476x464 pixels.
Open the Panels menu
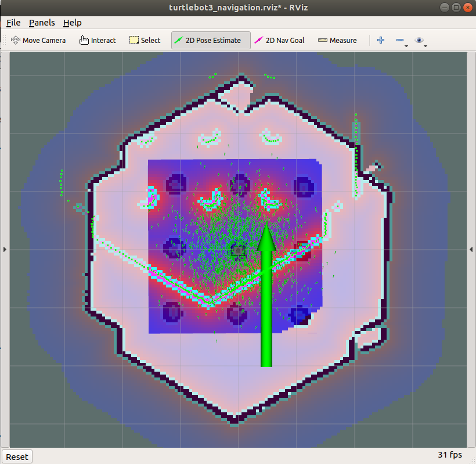(x=42, y=23)
